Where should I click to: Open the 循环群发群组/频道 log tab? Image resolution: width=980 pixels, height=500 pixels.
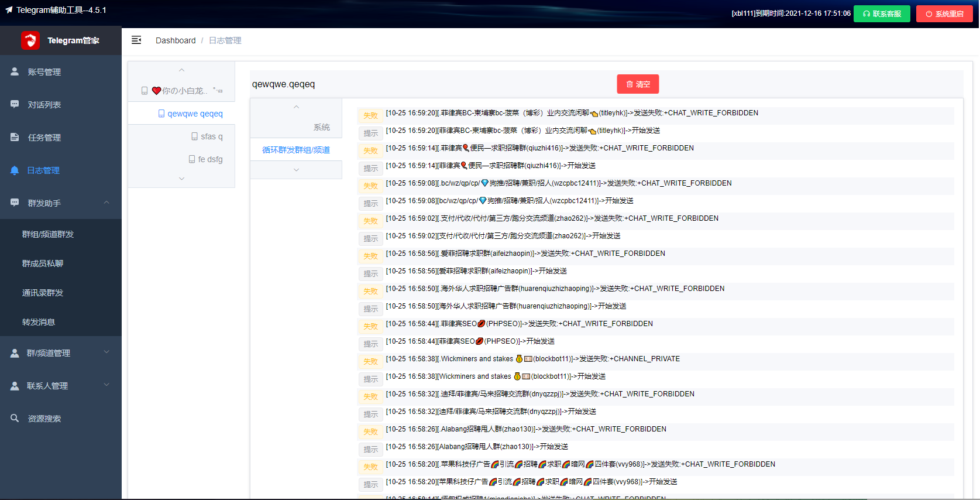296,150
